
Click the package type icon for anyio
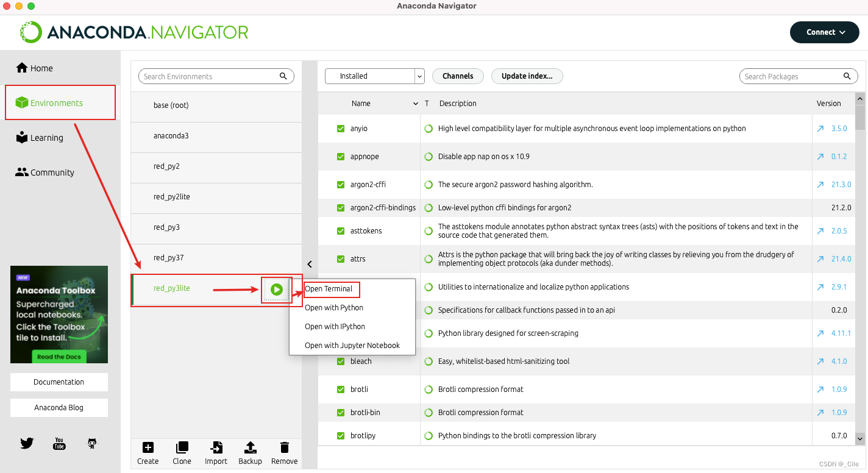pyautogui.click(x=429, y=129)
